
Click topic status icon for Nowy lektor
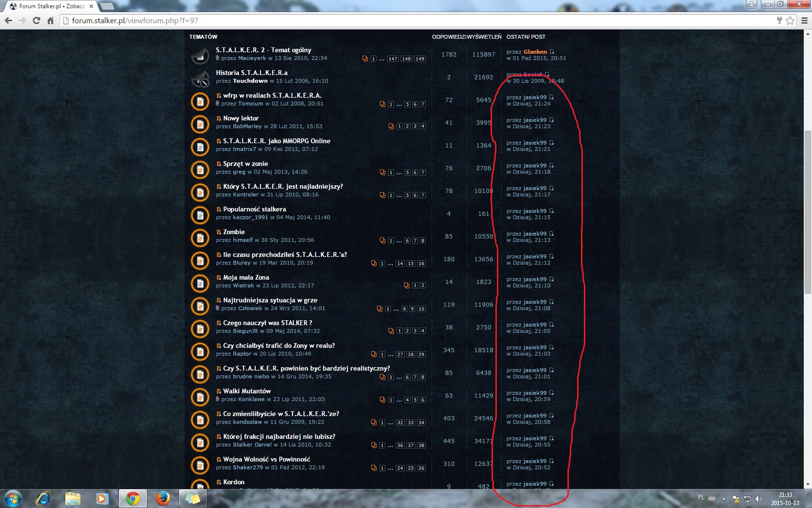[x=200, y=124]
